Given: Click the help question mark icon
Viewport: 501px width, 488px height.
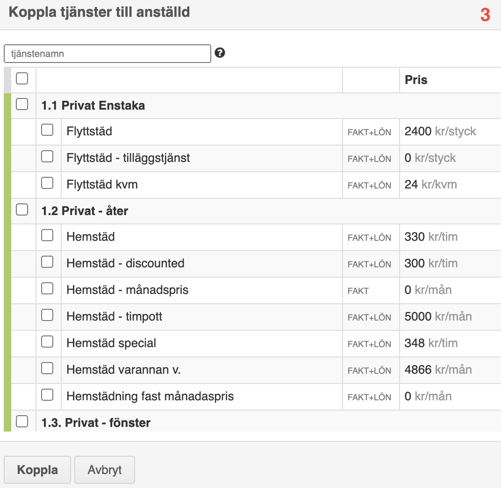Looking at the screenshot, I should click(x=220, y=53).
